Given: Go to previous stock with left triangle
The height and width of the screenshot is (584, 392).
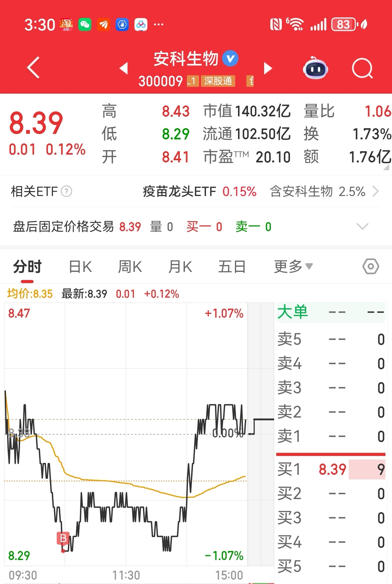Looking at the screenshot, I should [x=124, y=68].
